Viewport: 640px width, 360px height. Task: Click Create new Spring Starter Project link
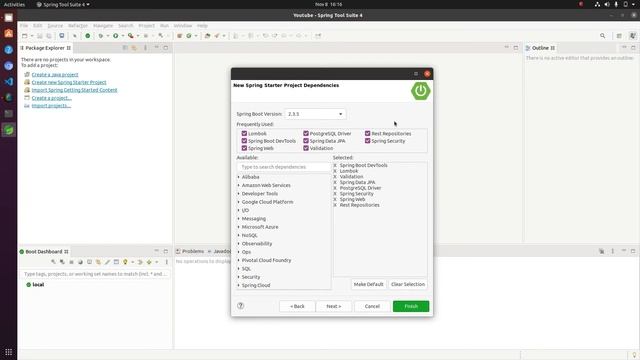[69, 82]
